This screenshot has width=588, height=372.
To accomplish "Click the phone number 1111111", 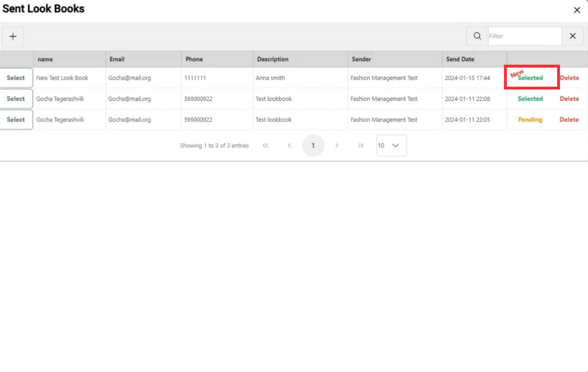I will coord(195,78).
